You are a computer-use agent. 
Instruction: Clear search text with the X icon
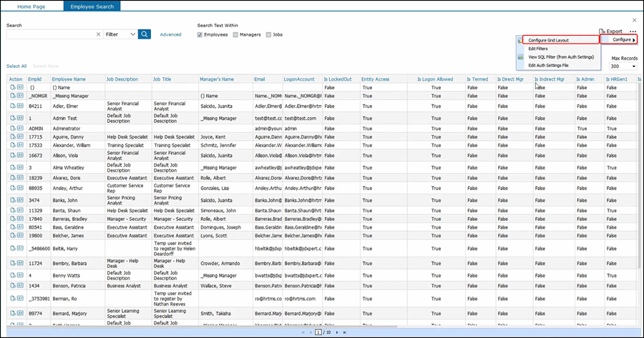(x=98, y=34)
